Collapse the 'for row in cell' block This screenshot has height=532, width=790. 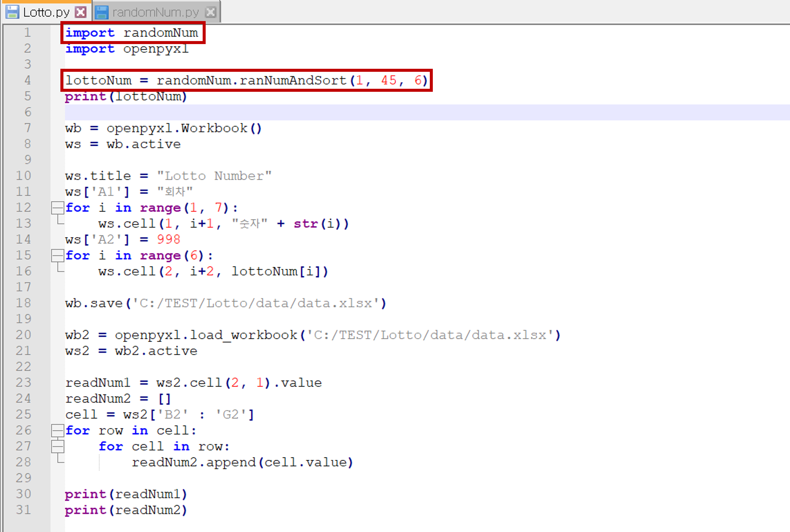pyautogui.click(x=58, y=431)
